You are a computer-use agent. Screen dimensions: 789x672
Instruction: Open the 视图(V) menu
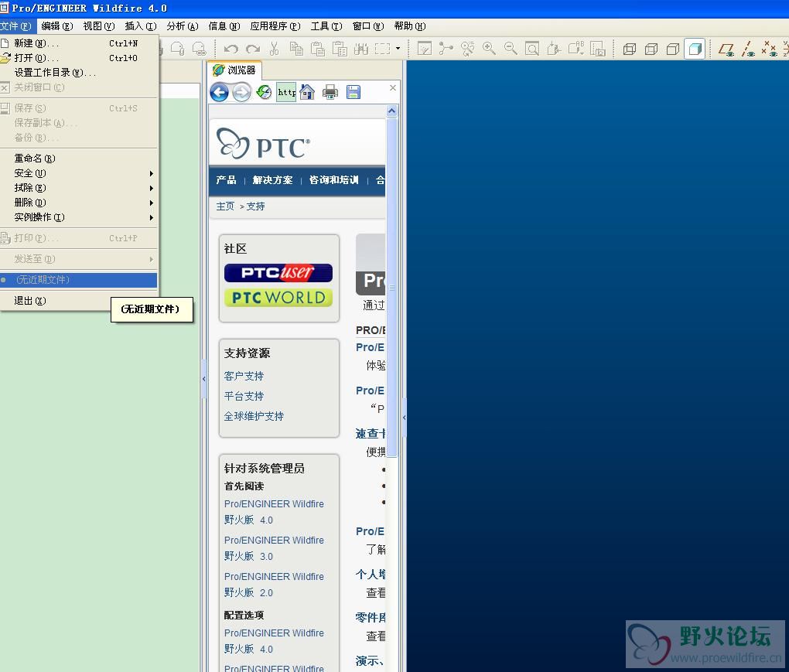99,26
